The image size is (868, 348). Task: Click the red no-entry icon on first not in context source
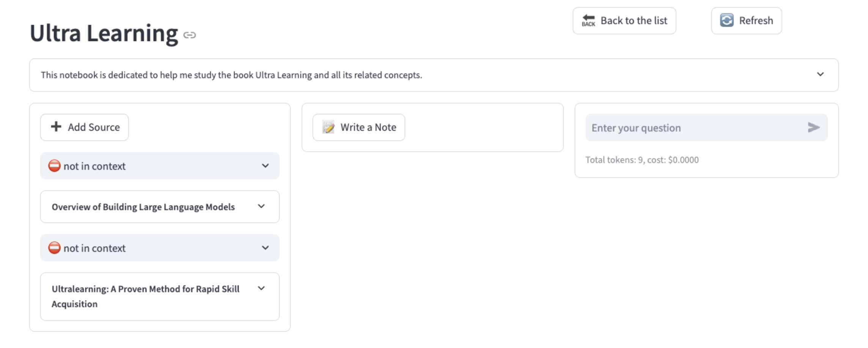(x=54, y=166)
